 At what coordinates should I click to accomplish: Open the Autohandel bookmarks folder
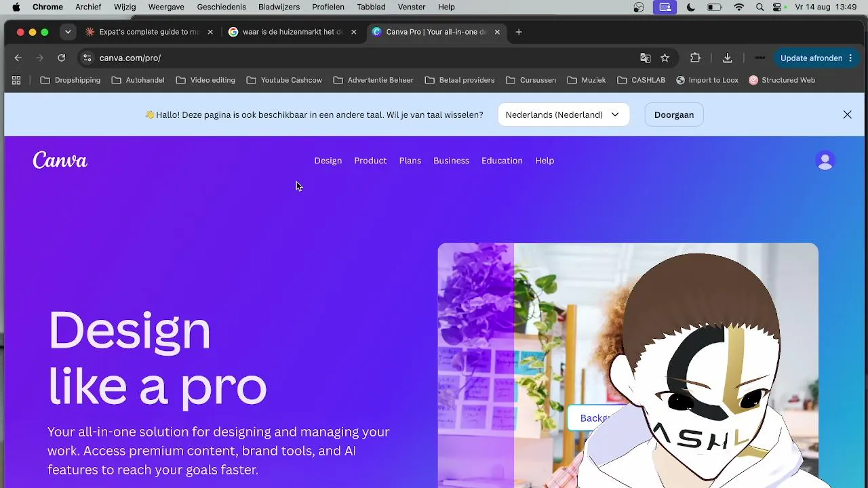[138, 80]
